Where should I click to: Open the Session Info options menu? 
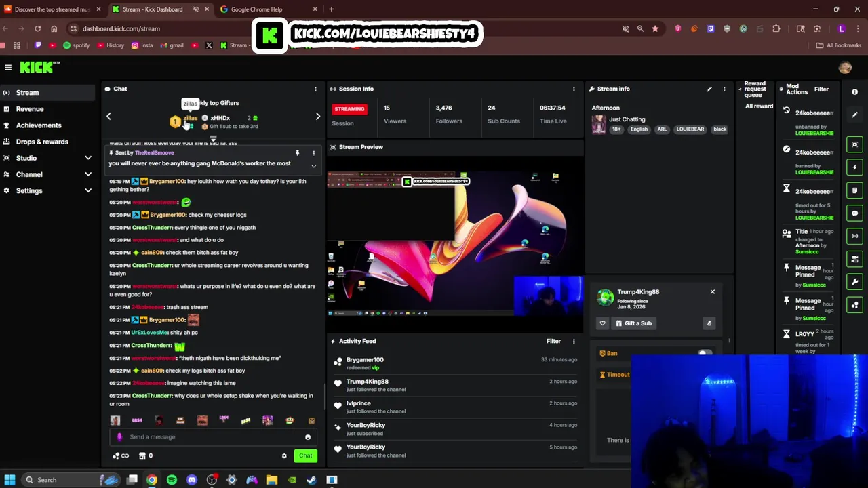click(574, 89)
